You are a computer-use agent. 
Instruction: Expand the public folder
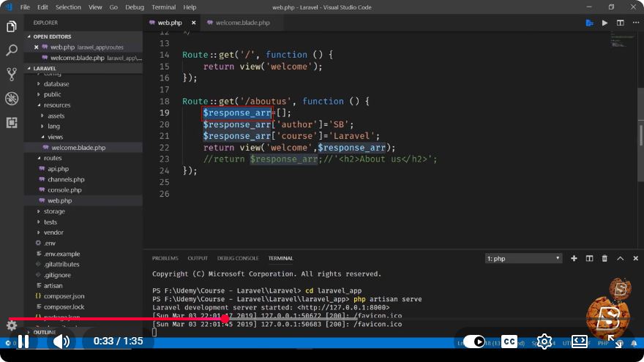click(x=52, y=94)
